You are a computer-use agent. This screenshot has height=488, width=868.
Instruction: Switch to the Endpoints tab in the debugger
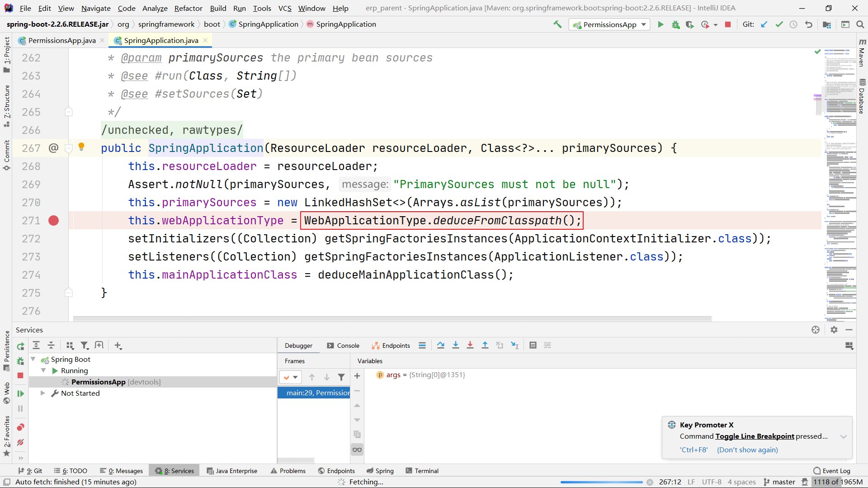point(391,346)
